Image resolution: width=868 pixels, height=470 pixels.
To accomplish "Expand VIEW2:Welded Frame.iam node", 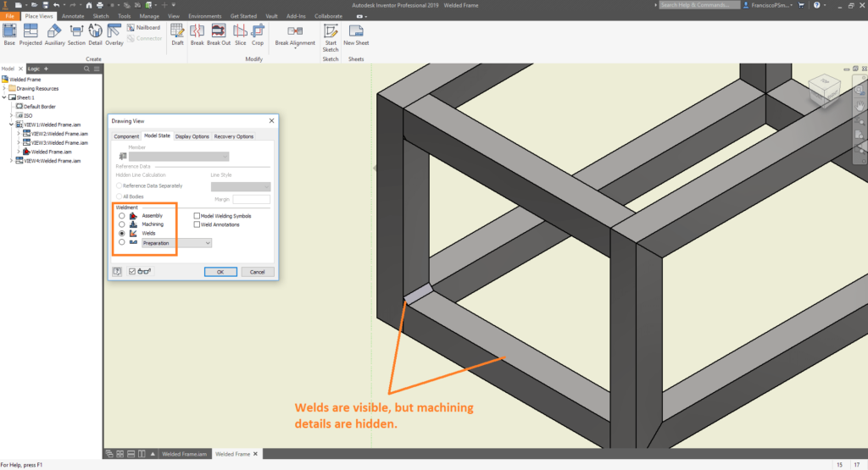I will [x=19, y=134].
